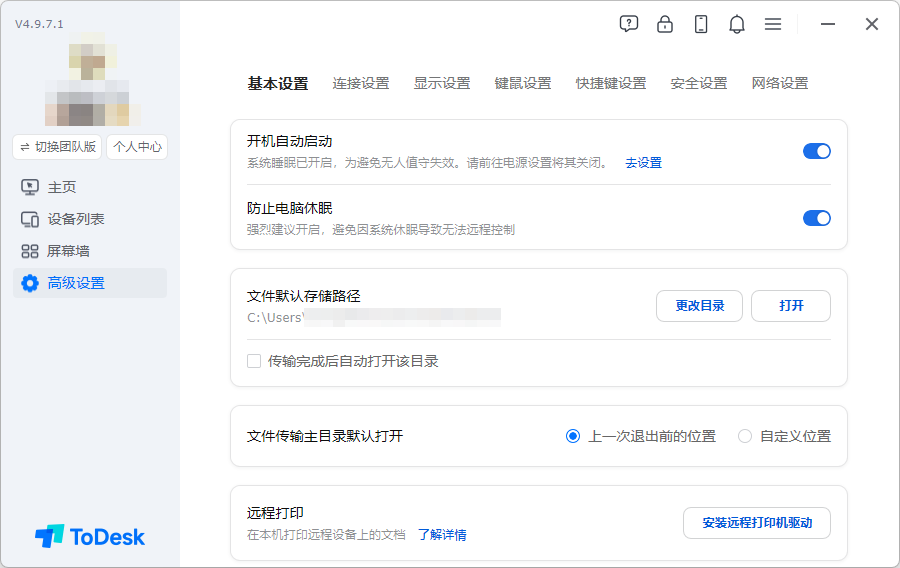Minimize the ToDesk window
Viewport: 900px width, 568px height.
pos(828,24)
